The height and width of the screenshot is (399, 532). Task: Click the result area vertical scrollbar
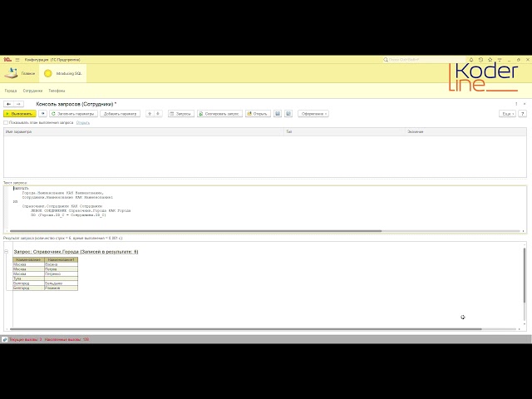pyautogui.click(x=525, y=275)
